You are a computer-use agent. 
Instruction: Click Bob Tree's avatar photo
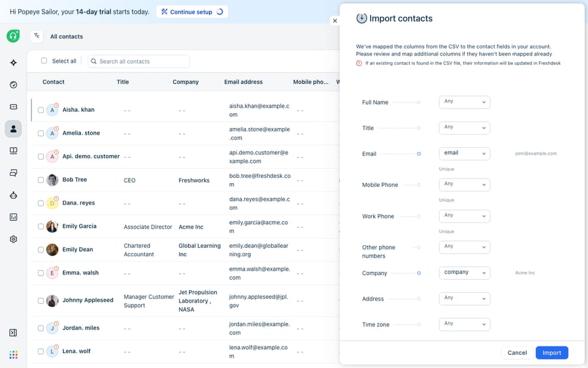point(52,180)
